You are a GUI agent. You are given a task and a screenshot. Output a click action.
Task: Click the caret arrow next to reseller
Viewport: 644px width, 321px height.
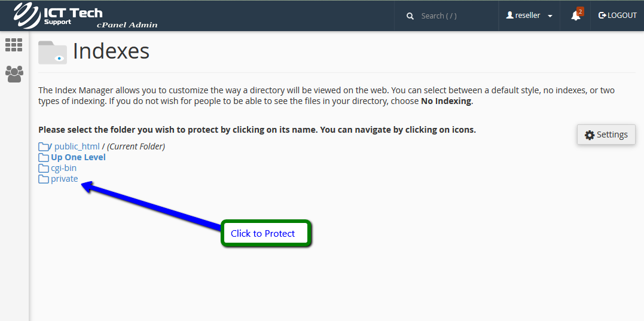(550, 16)
